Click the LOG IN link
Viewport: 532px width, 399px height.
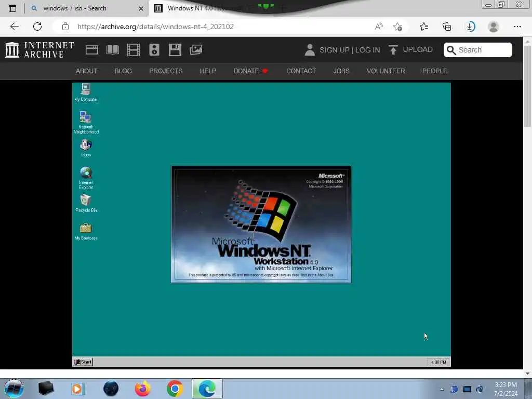(x=367, y=50)
